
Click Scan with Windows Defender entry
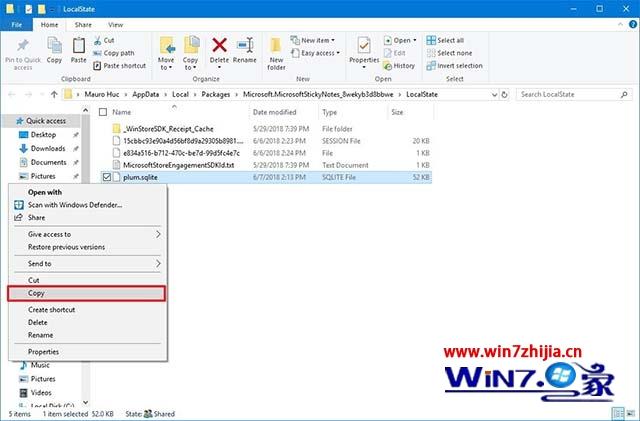75,205
